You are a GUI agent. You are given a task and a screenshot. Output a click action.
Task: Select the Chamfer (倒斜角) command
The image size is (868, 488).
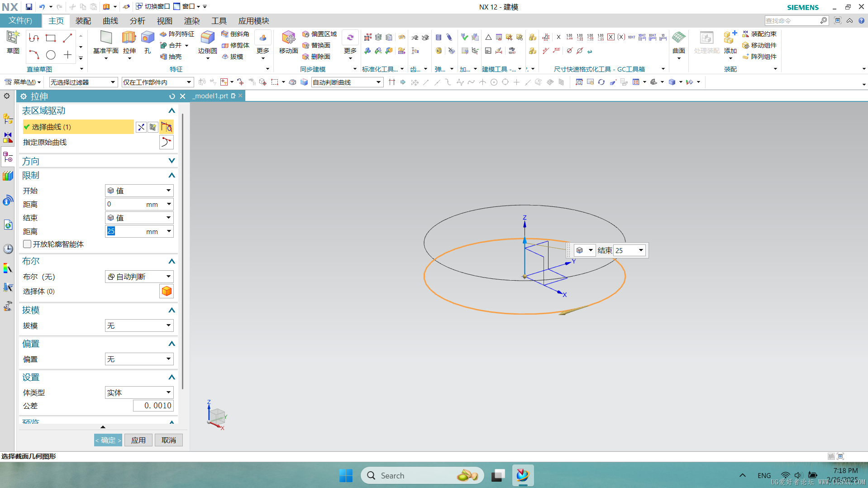click(235, 34)
